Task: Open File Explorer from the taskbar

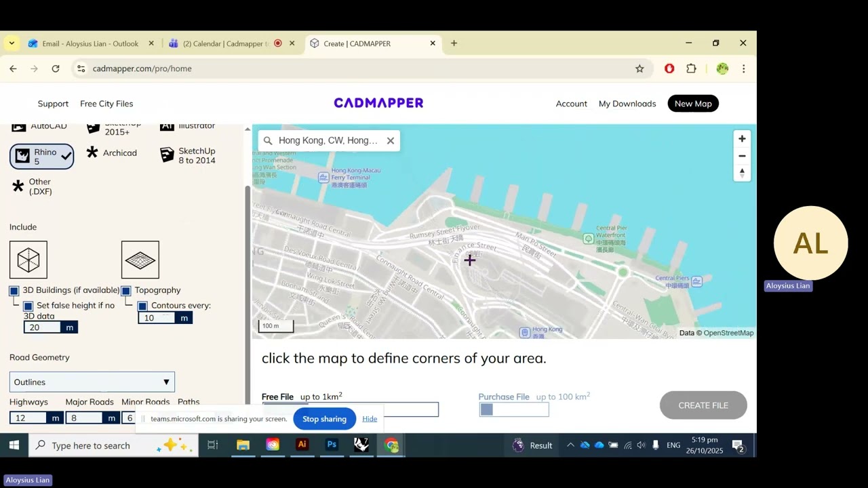Action: click(x=243, y=445)
